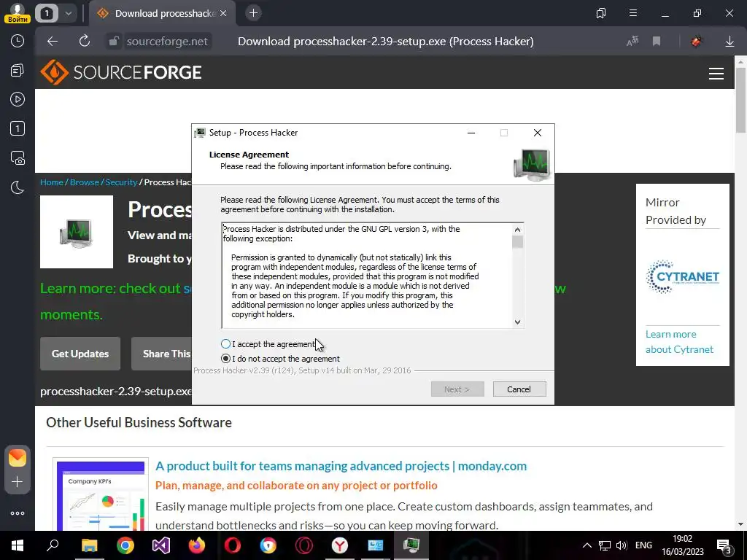Image resolution: width=747 pixels, height=560 pixels.
Task: Click the volume speaker tray icon
Action: click(622, 545)
